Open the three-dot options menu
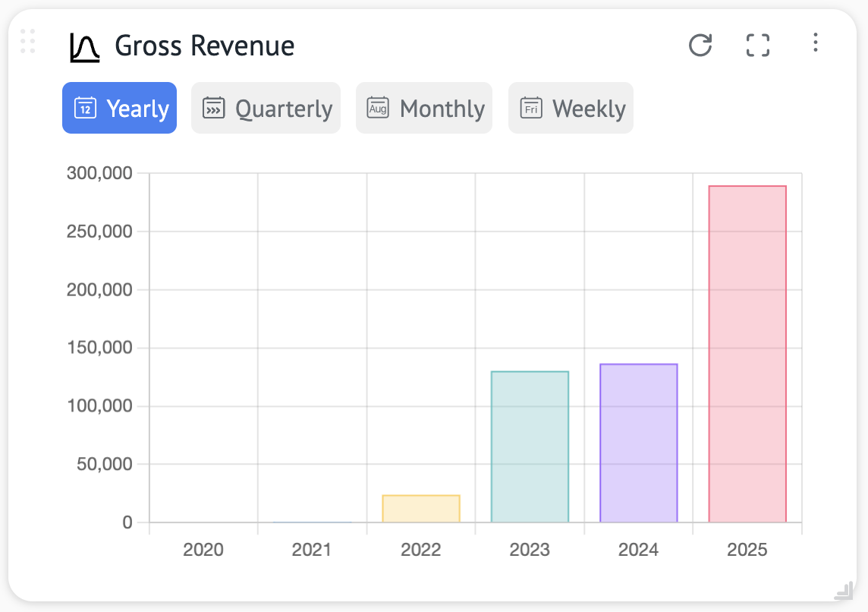Viewport: 868px width, 612px height. (815, 43)
